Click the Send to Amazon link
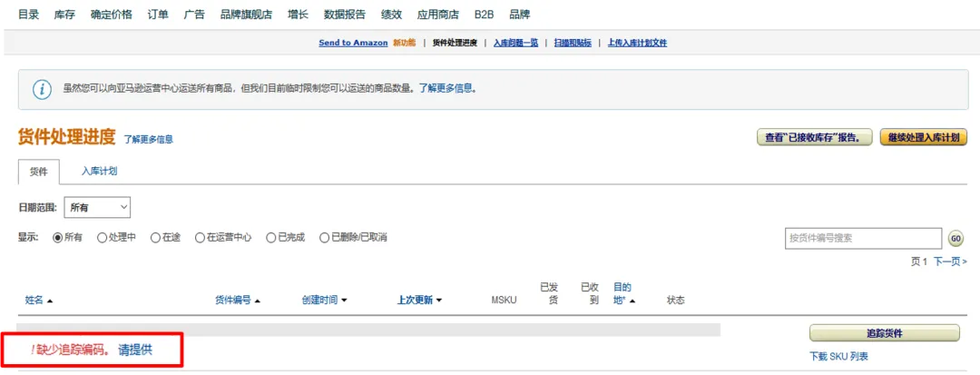 tap(353, 43)
